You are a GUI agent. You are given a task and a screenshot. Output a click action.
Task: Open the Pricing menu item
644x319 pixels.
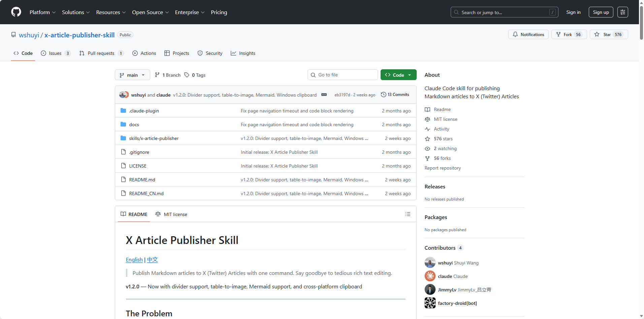(x=219, y=12)
